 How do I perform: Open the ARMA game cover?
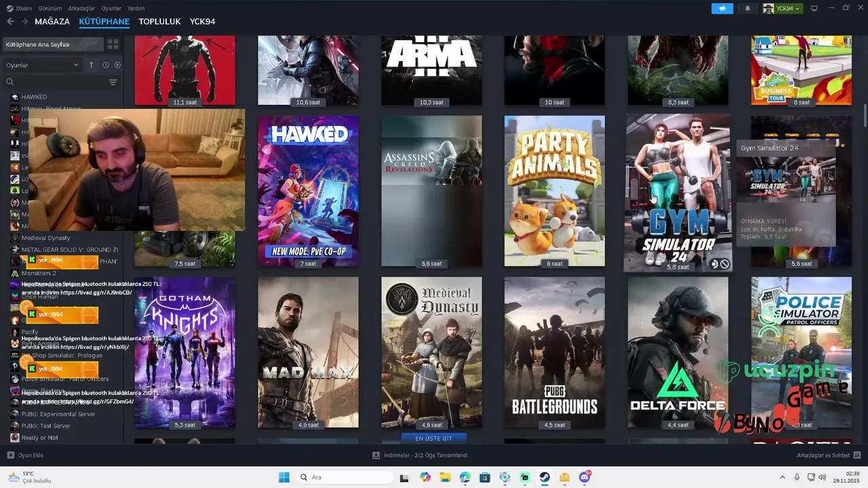(x=432, y=70)
